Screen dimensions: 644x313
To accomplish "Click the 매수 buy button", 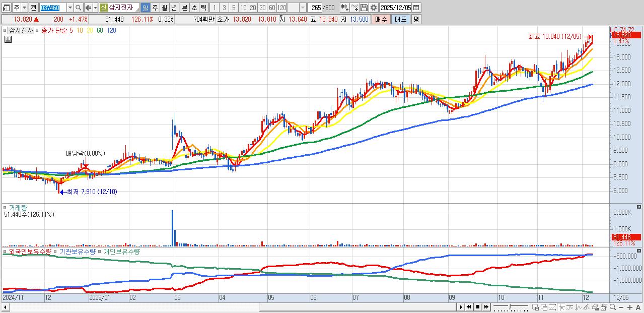I will [381, 19].
